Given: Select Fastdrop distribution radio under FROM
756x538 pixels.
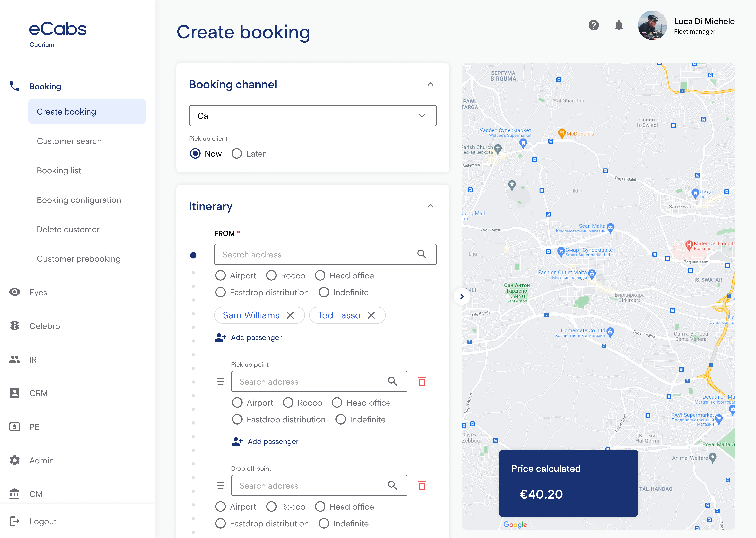Looking at the screenshot, I should tap(220, 293).
